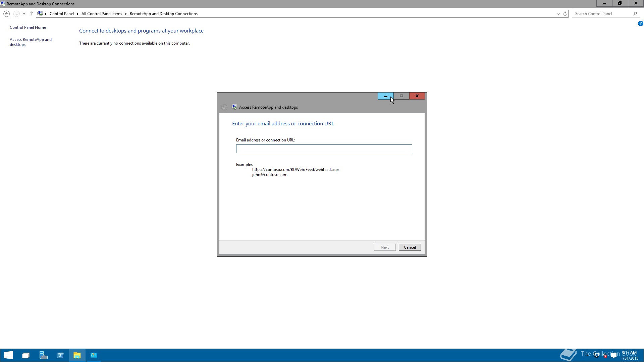Open the Control Panel taskbar icon

click(x=94, y=355)
